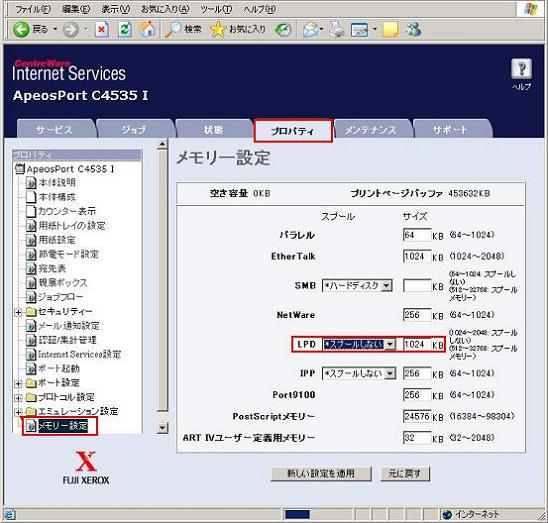Click the sidebar scrollbar down arrow
This screenshot has height=523, width=548.
tap(163, 427)
